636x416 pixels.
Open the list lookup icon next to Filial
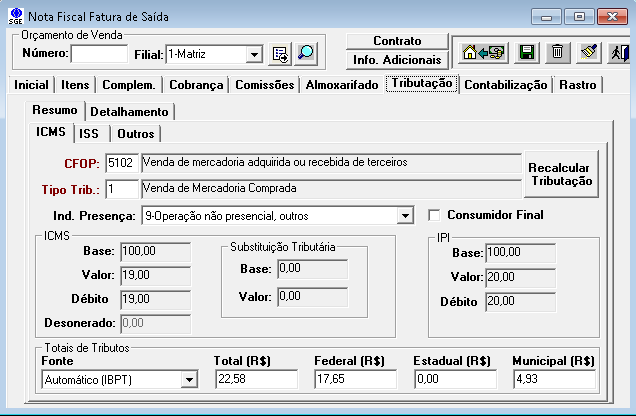click(280, 54)
